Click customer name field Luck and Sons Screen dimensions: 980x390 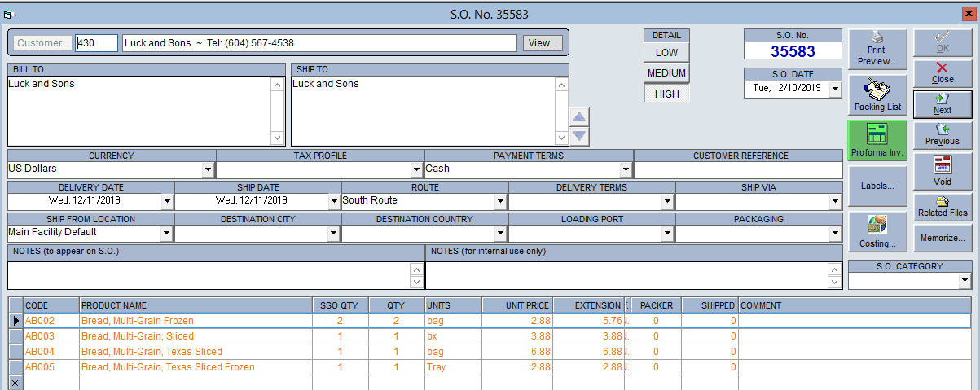click(319, 43)
